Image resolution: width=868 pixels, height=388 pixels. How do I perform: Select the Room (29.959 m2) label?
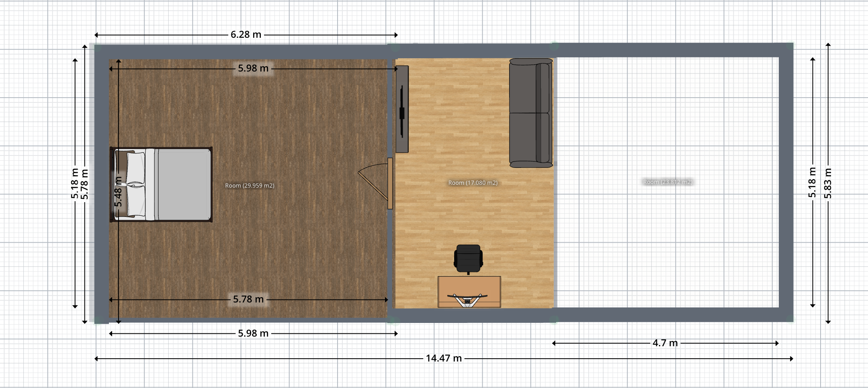[250, 186]
